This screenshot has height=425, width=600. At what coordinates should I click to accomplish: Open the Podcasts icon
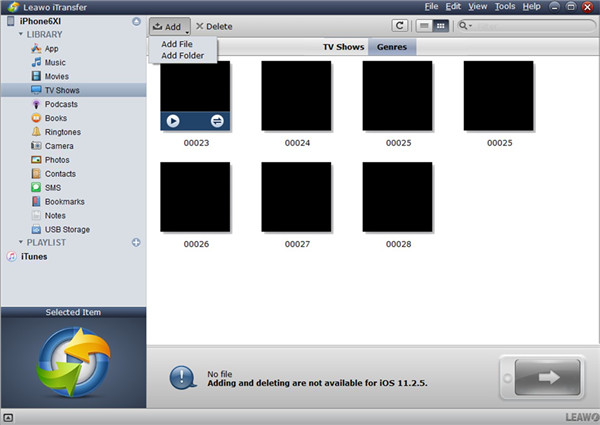tap(36, 104)
